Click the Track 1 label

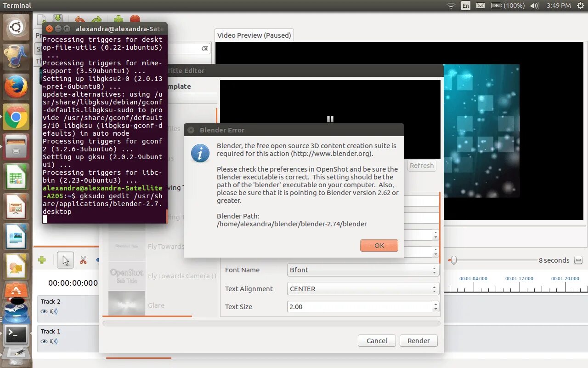click(x=51, y=332)
